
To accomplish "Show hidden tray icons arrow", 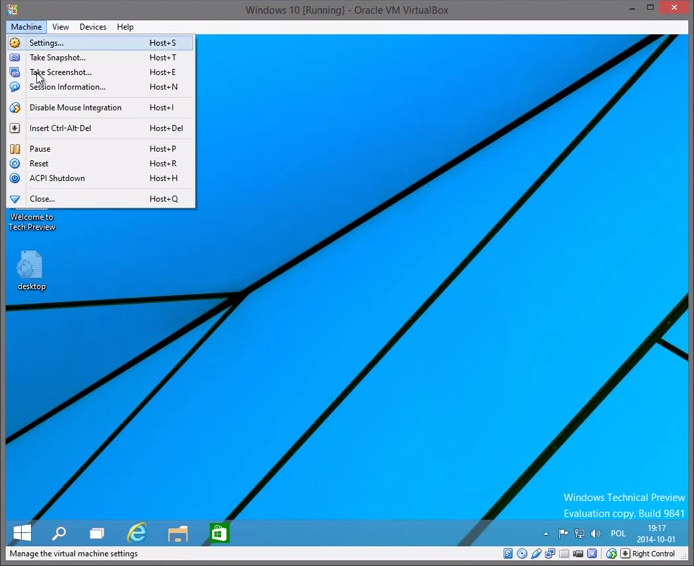I will coord(546,534).
